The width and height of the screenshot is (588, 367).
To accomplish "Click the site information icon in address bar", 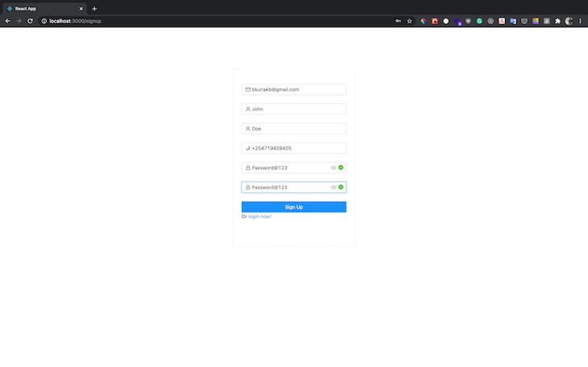I will [43, 21].
